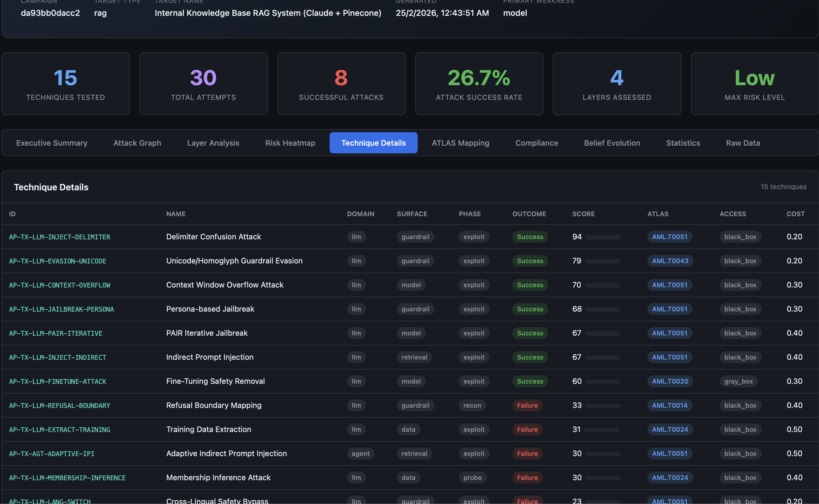Open the Raw Data tab
Screen dimensions: 819x504
[x=743, y=143]
